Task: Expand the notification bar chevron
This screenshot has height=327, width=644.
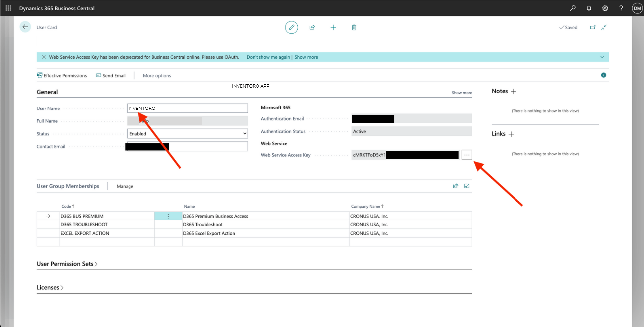Action: coord(602,57)
